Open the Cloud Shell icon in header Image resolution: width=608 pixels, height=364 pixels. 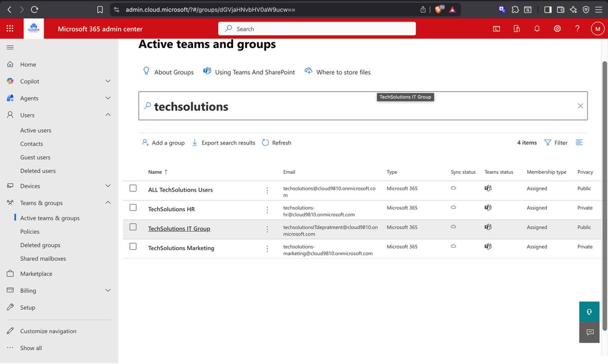pos(497,29)
